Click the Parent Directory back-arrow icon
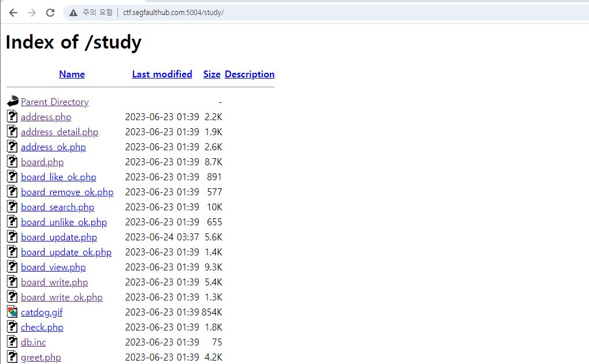Image resolution: width=589 pixels, height=364 pixels. [x=12, y=101]
